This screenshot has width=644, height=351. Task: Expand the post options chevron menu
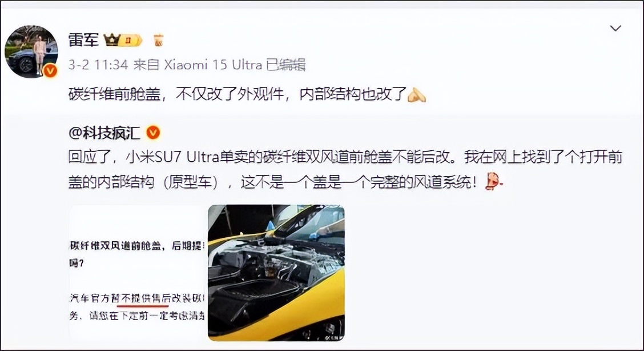(x=615, y=29)
